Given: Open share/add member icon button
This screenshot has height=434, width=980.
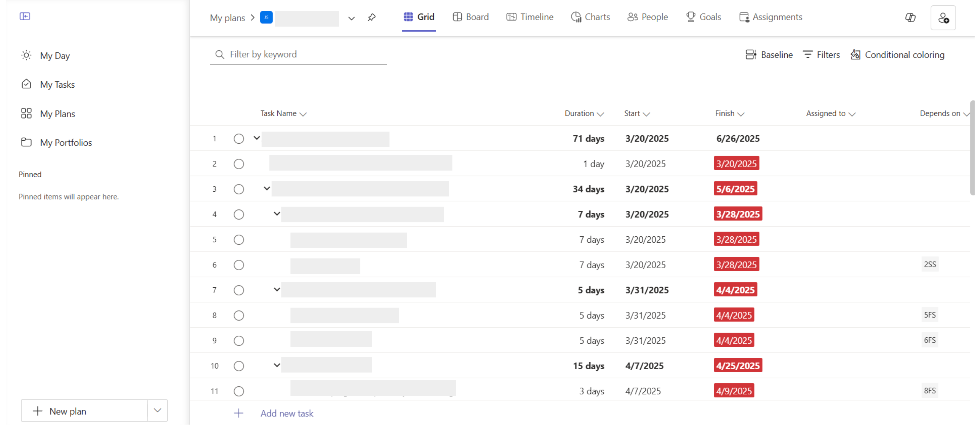Looking at the screenshot, I should (x=943, y=18).
